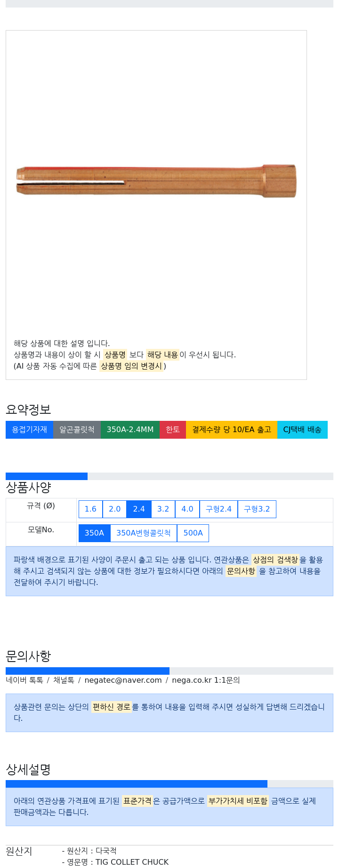Click the yellow 10/EA 출고 badge
The height and width of the screenshot is (868, 339).
click(x=232, y=429)
